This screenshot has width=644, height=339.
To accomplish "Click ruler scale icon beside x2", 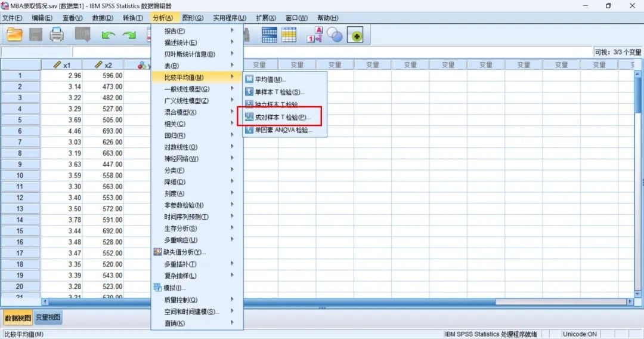I will 98,64.
